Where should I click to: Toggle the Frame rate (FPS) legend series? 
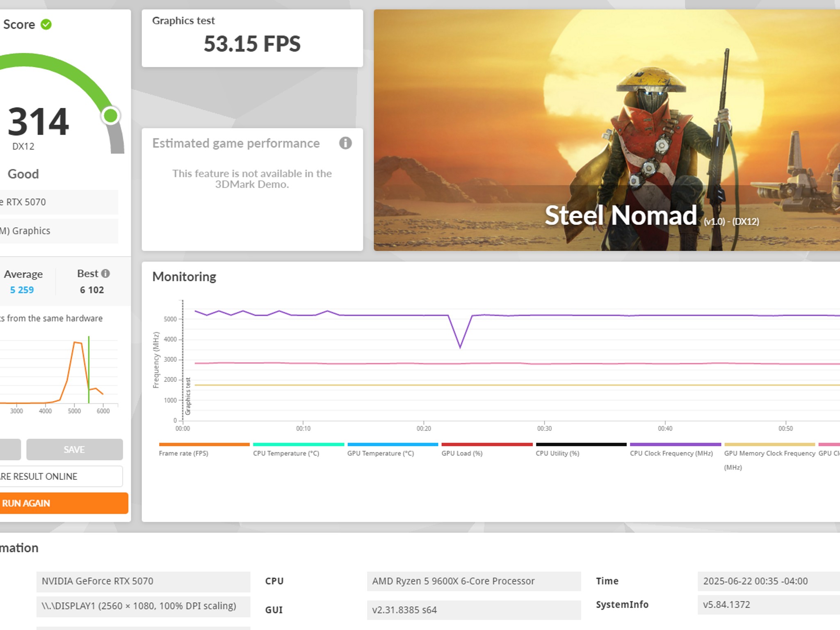pos(184,453)
